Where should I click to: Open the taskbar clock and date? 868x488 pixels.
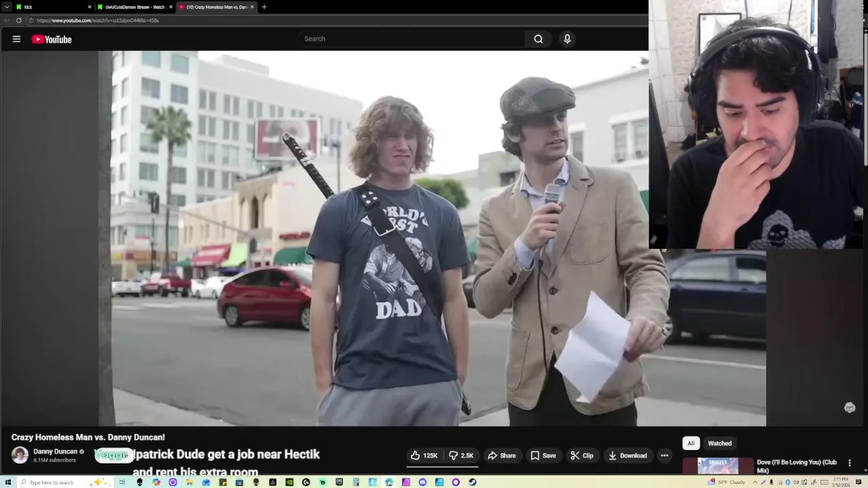(841, 482)
